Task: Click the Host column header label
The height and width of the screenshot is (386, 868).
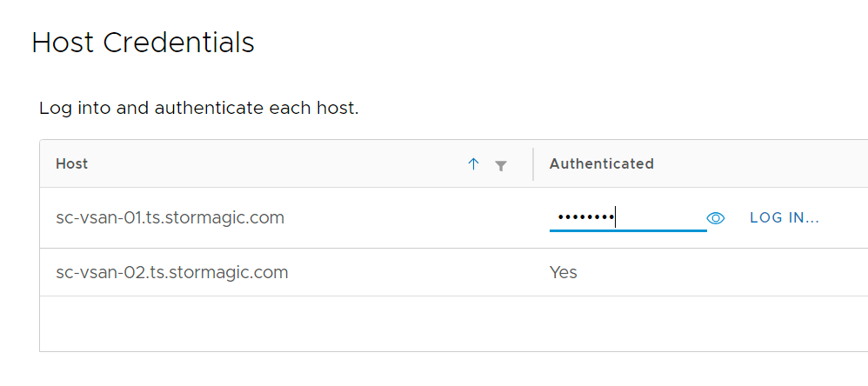Action: [72, 163]
